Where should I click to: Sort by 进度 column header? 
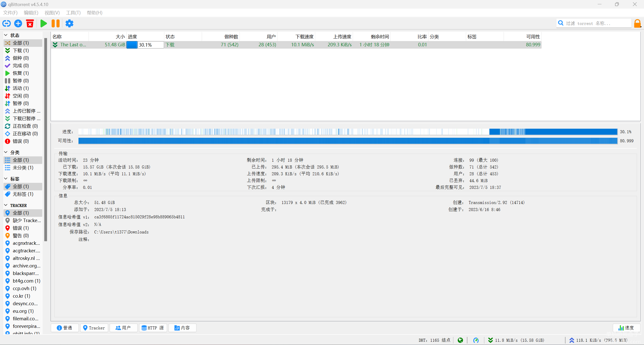(145, 37)
